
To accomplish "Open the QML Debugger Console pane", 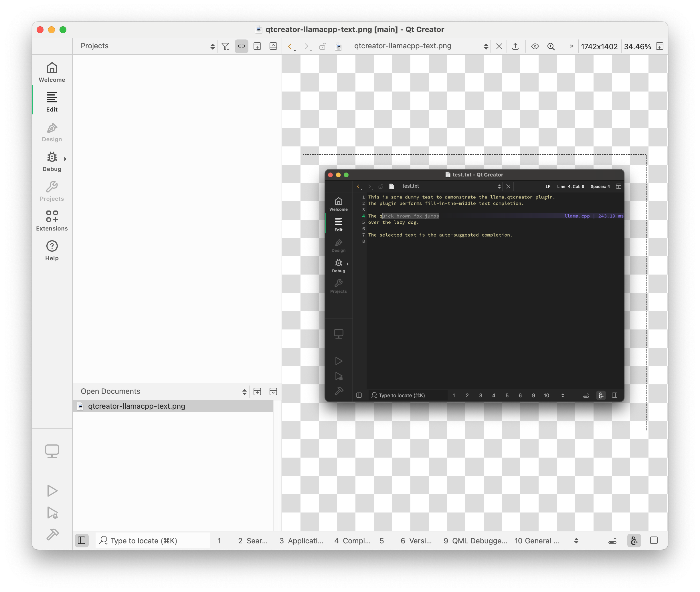I will click(475, 540).
